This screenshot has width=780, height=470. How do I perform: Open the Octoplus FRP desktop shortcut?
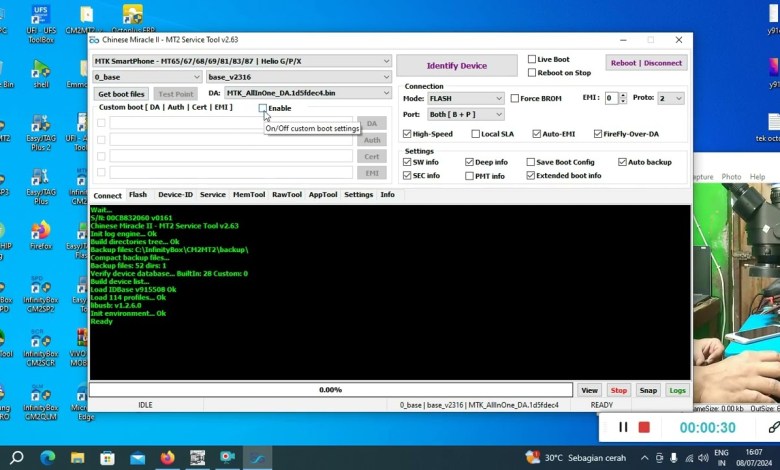pos(132,19)
